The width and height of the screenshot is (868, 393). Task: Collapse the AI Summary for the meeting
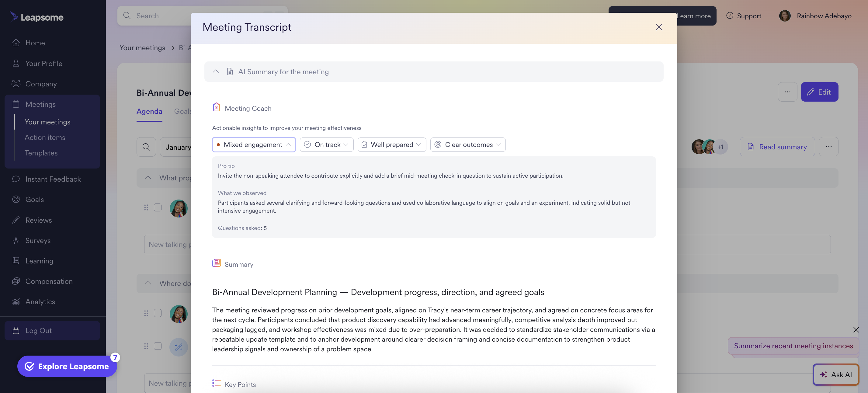pos(216,71)
